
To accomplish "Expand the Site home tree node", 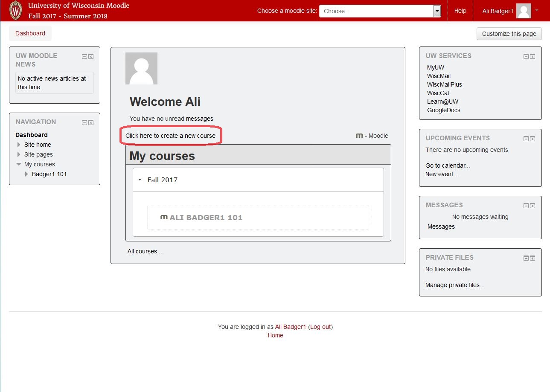I will coord(18,145).
